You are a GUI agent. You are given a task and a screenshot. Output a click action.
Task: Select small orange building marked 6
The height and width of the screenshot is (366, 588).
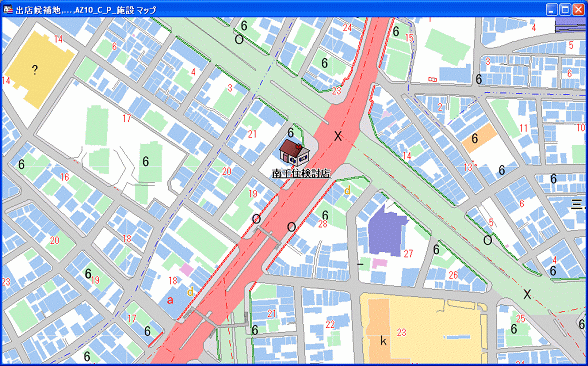pos(479,138)
